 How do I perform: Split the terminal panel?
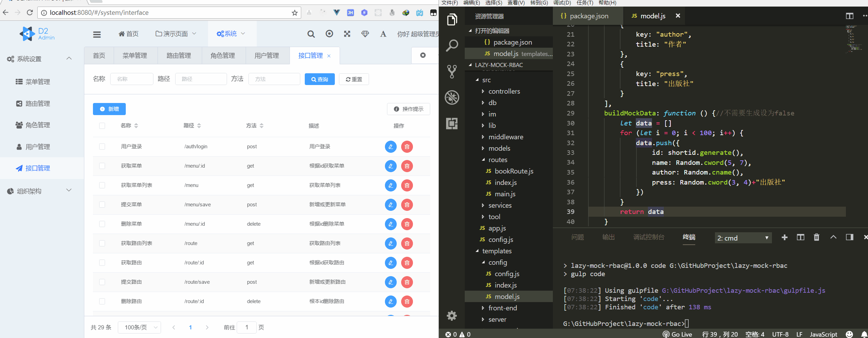coord(800,237)
